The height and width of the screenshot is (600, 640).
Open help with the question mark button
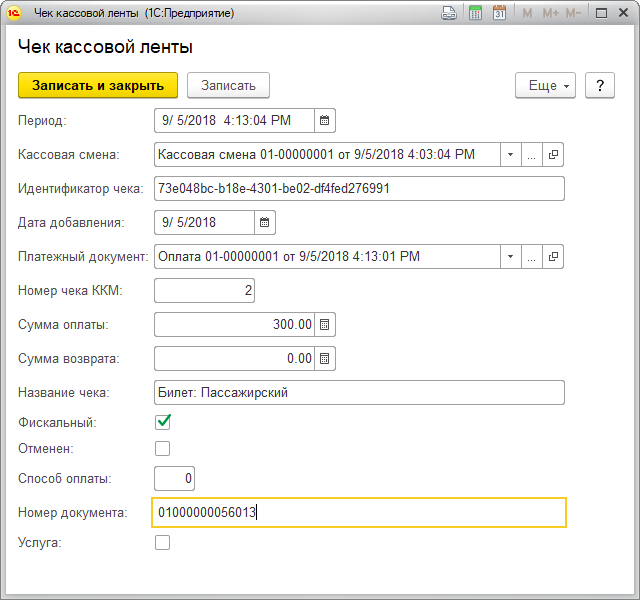[599, 85]
